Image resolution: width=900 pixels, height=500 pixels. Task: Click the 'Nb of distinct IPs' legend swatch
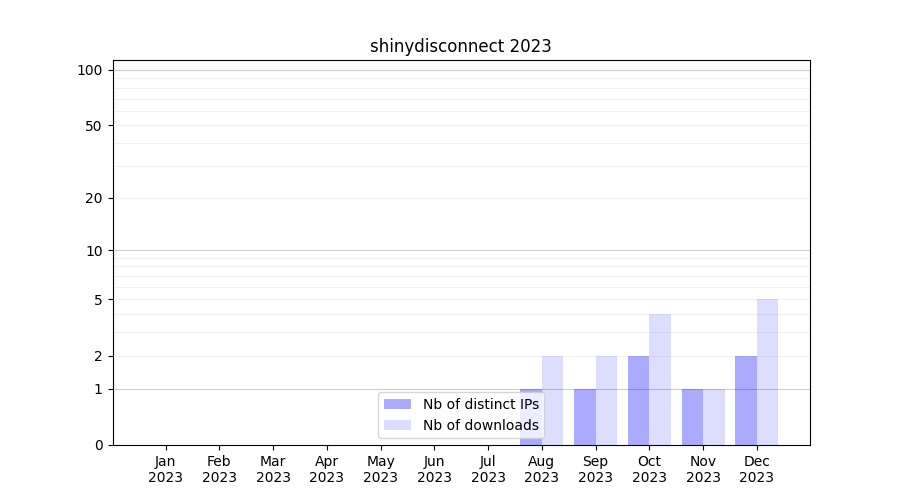[x=397, y=404]
